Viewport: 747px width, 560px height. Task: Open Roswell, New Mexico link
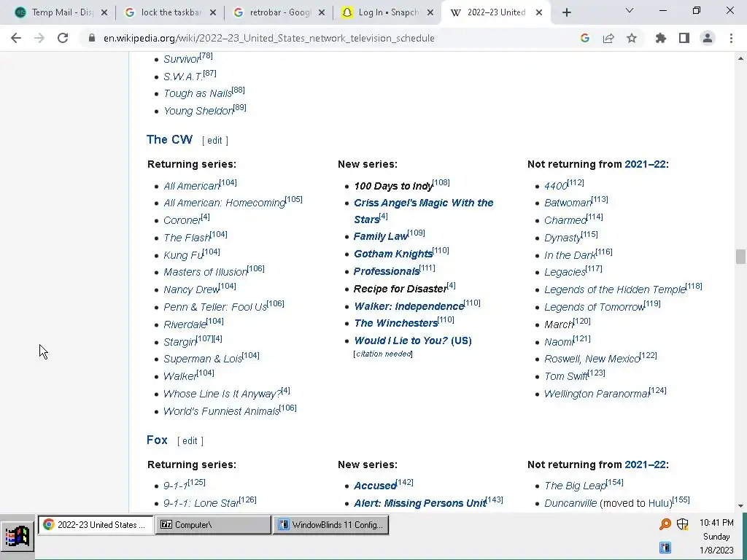click(592, 359)
